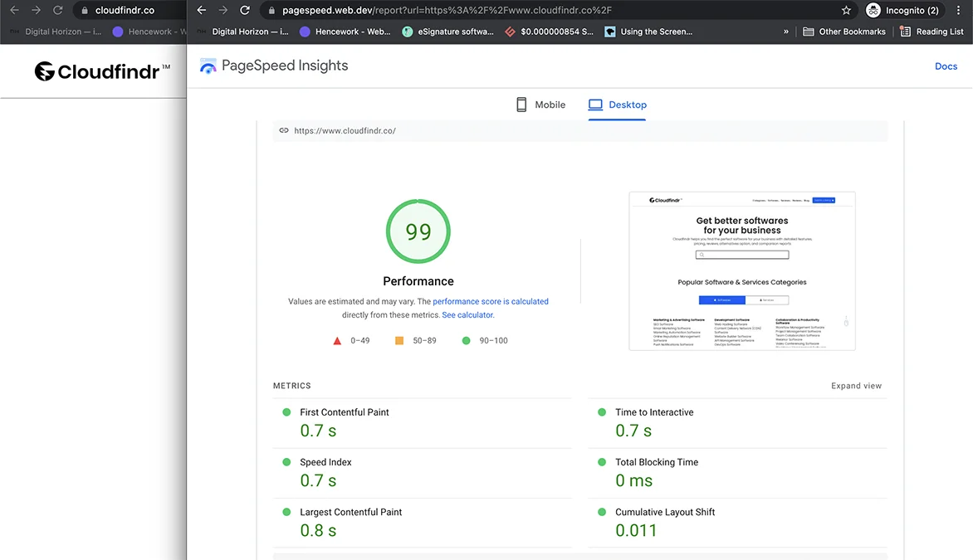Click the Time to Interactive metric label

click(x=654, y=412)
